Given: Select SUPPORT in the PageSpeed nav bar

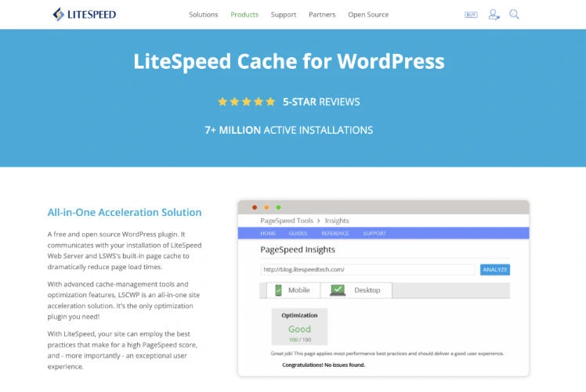Looking at the screenshot, I should click(x=374, y=233).
